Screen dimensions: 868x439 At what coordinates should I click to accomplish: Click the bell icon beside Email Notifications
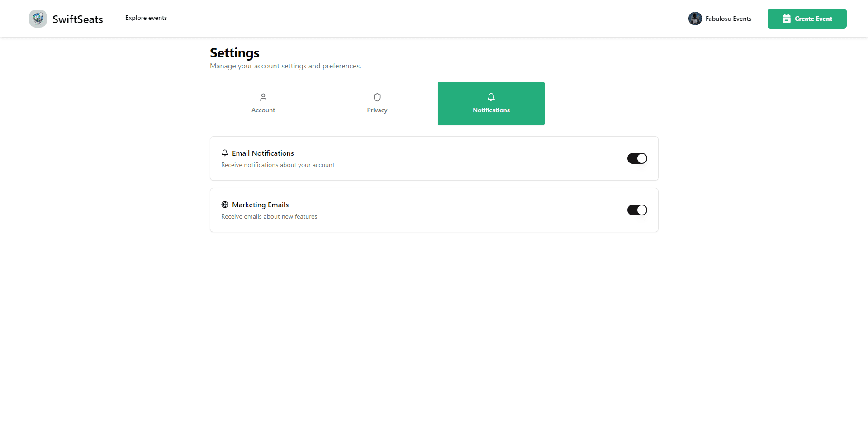(x=225, y=153)
